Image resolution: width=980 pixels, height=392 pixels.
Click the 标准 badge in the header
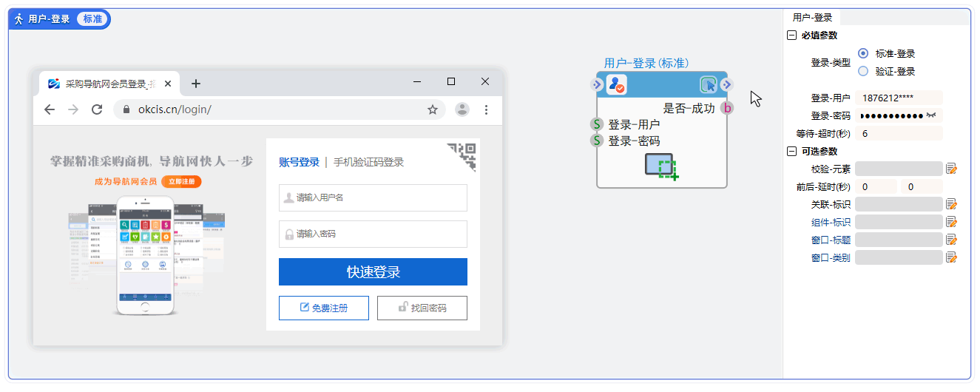click(x=92, y=18)
